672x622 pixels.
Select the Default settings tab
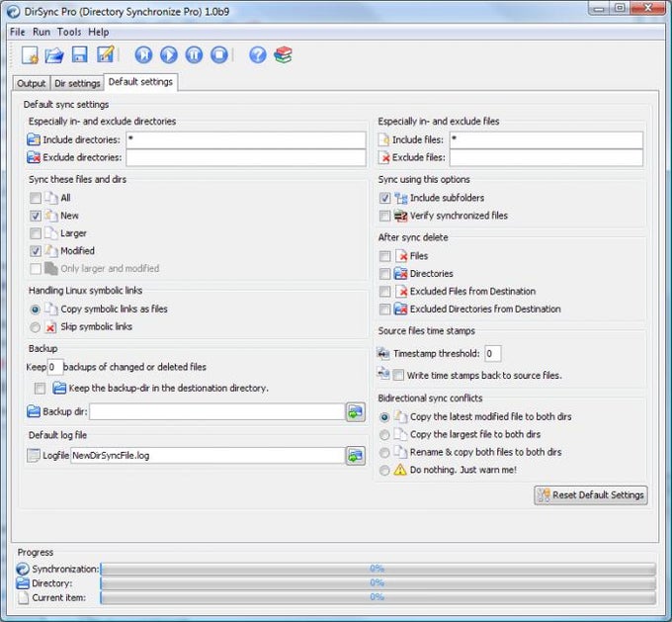tap(140, 82)
